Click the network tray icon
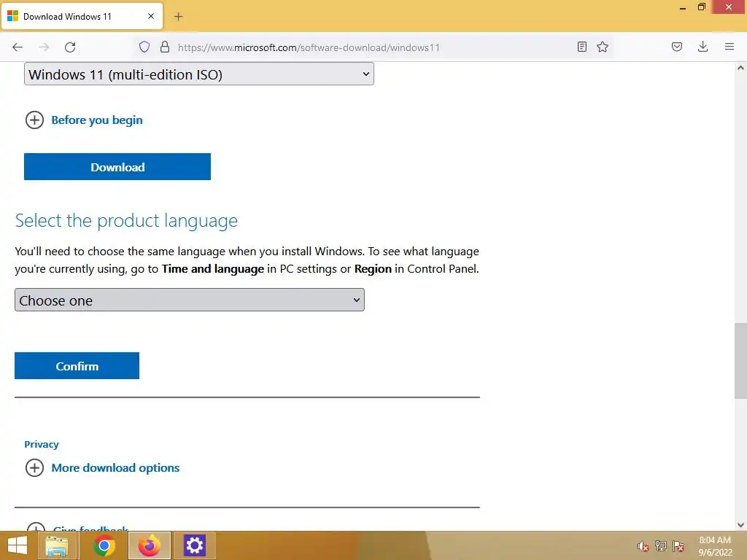 point(661,545)
